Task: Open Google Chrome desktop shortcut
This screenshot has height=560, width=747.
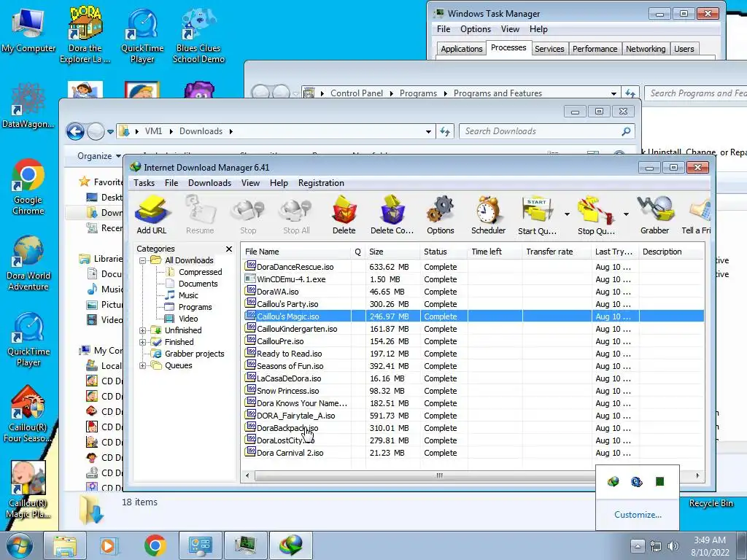Action: (x=28, y=187)
